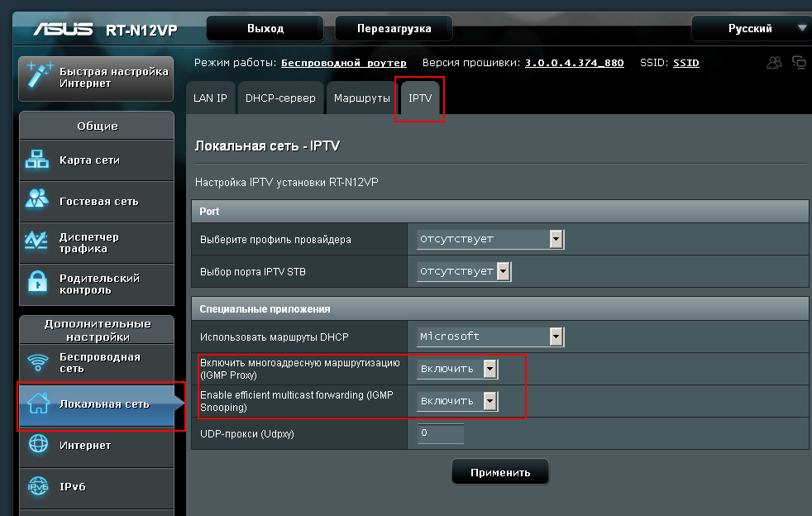The image size is (812, 516).
Task: Select the IPTV tab
Action: pos(420,98)
